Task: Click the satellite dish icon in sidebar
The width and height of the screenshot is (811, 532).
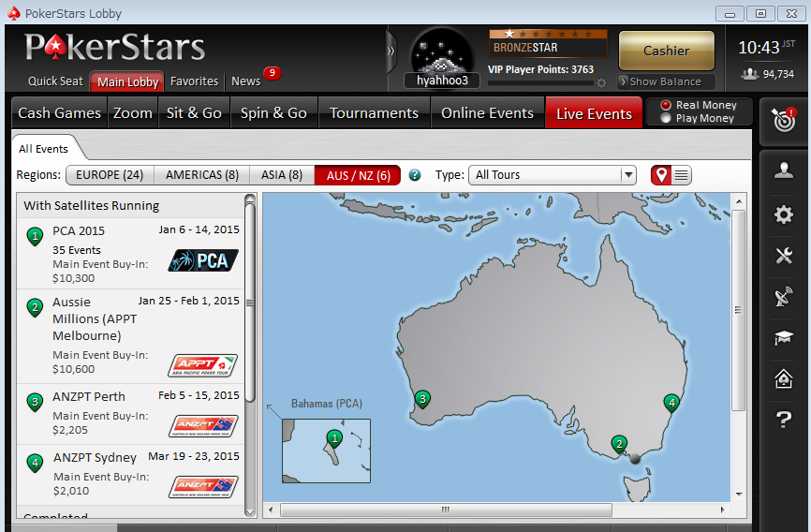Action: 784,297
